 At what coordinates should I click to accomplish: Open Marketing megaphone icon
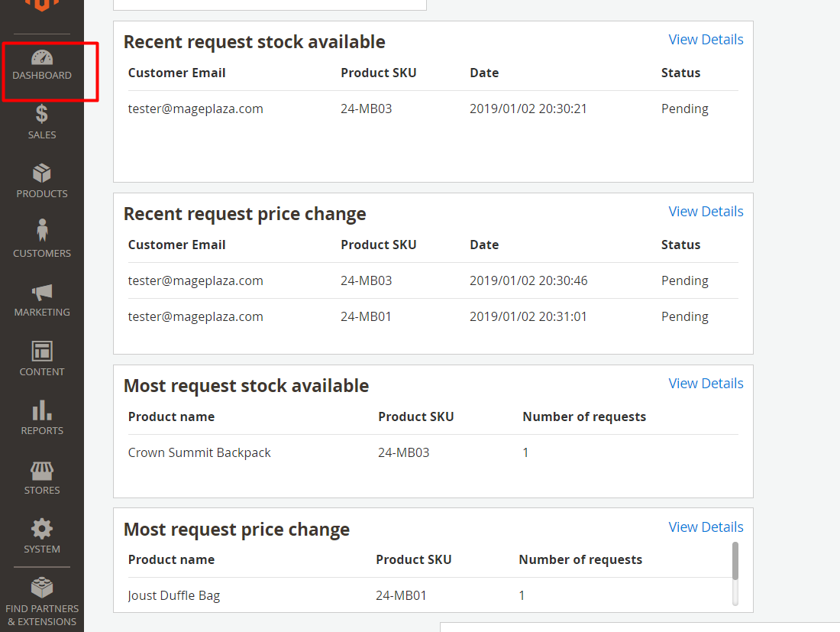point(42,292)
